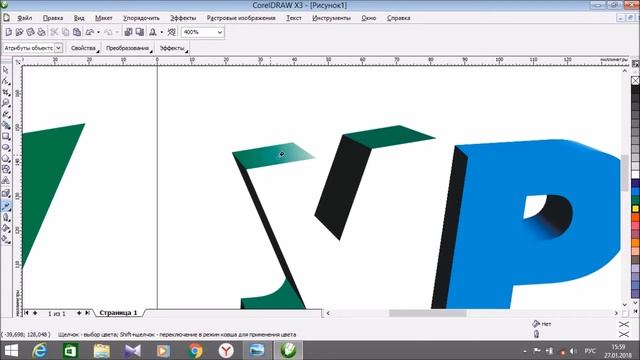640x360 pixels.
Task: Select the Interactive Fill tool
Action: point(6,240)
